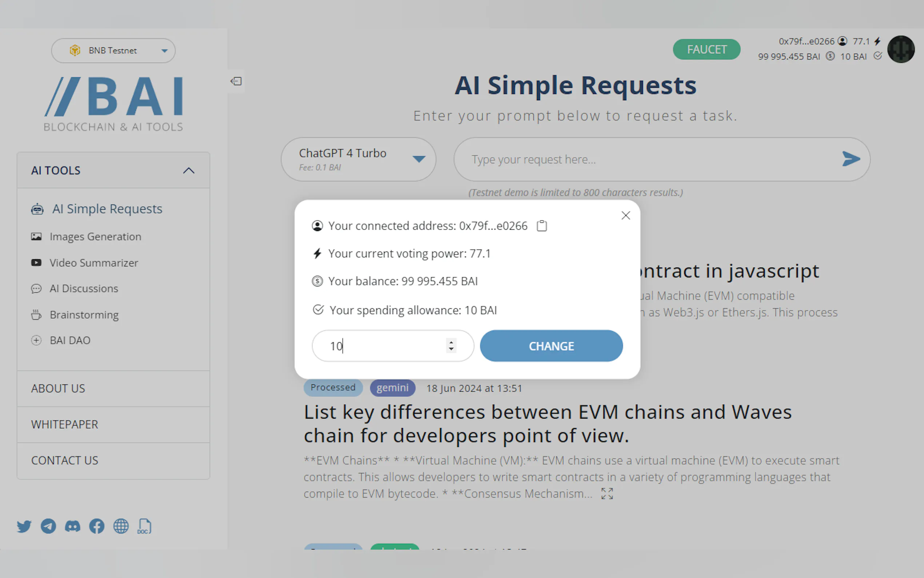Open the Discord social link
The width and height of the screenshot is (924, 578).
coord(73,526)
